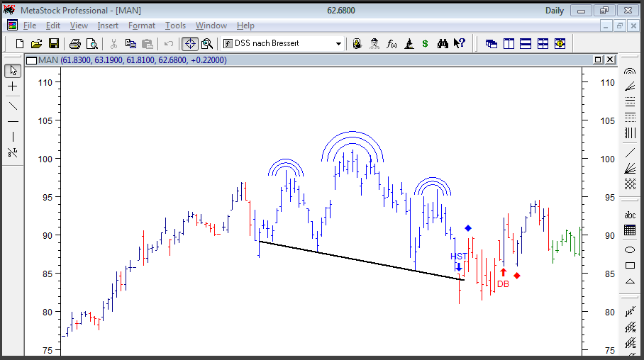The height and width of the screenshot is (360, 644).
Task: Open the Help menu
Action: (x=245, y=26)
